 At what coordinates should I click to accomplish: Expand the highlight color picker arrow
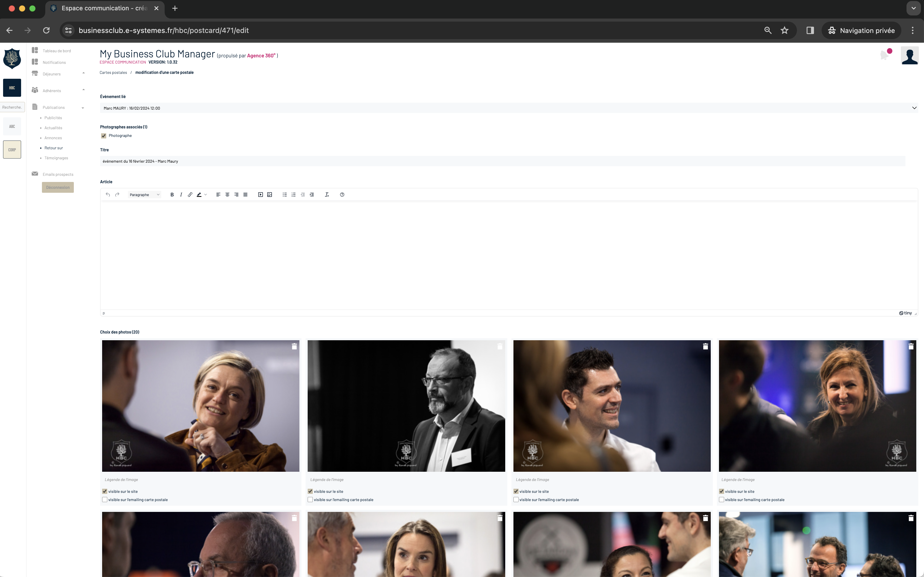[x=206, y=195]
